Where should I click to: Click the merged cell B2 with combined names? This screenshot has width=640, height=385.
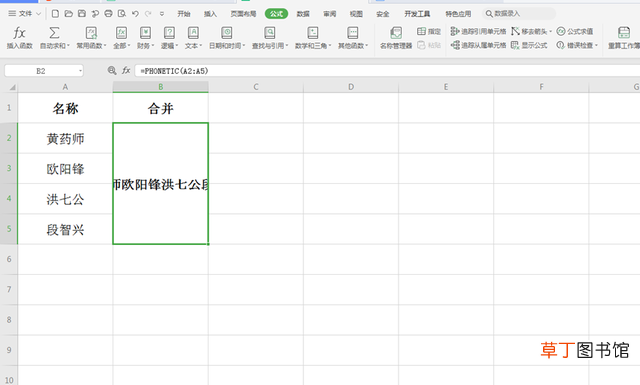click(x=160, y=184)
